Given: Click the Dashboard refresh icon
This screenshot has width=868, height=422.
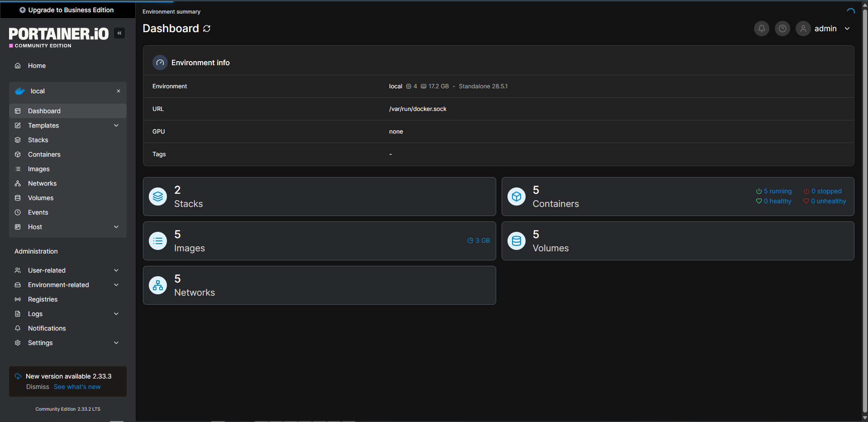Looking at the screenshot, I should pos(207,29).
